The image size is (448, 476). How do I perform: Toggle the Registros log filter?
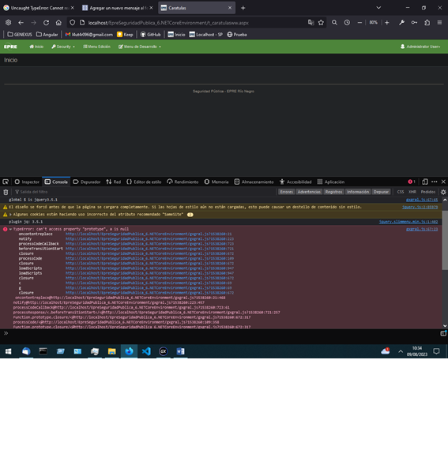333,192
